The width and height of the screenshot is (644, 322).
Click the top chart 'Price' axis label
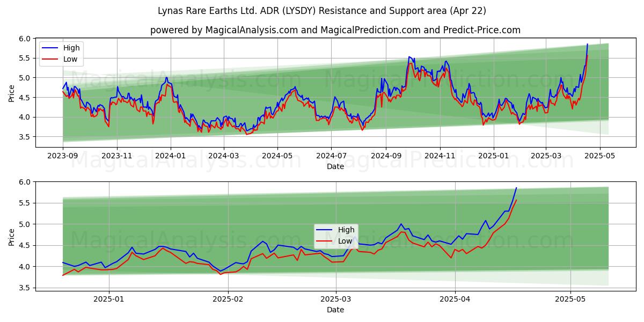pyautogui.click(x=12, y=93)
